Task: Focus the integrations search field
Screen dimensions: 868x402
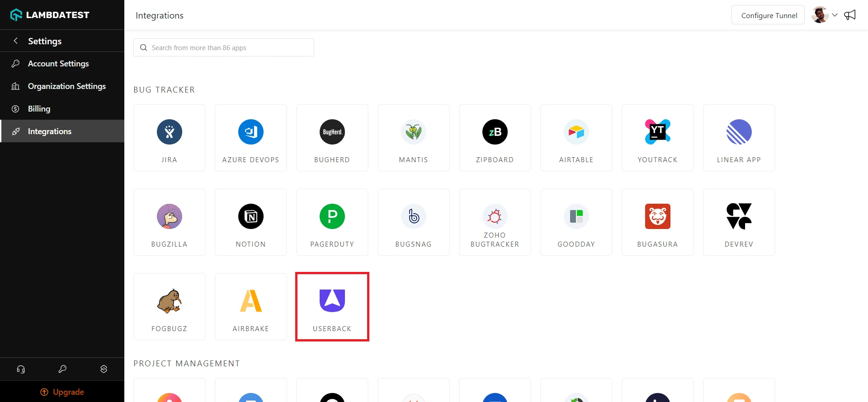Action: 224,47
